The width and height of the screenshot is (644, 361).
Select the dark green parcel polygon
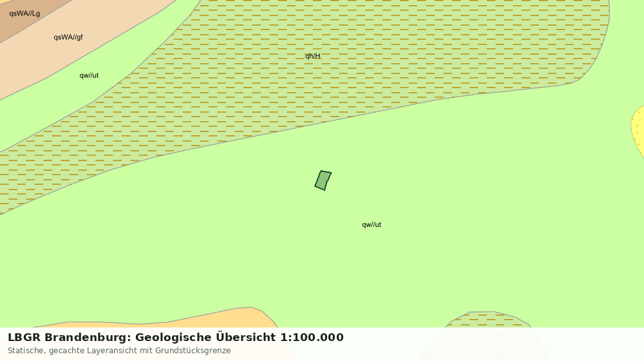click(323, 180)
